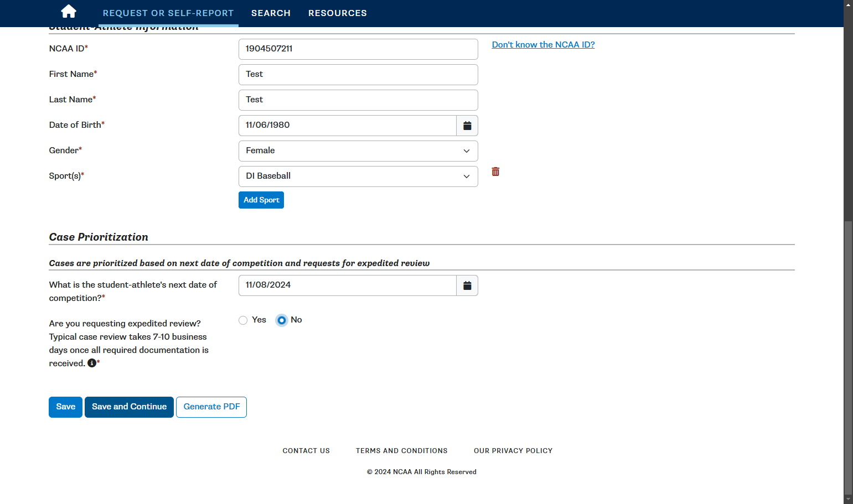Viewport: 853px width, 504px height.
Task: Edit the Last Name field
Action: [x=358, y=100]
